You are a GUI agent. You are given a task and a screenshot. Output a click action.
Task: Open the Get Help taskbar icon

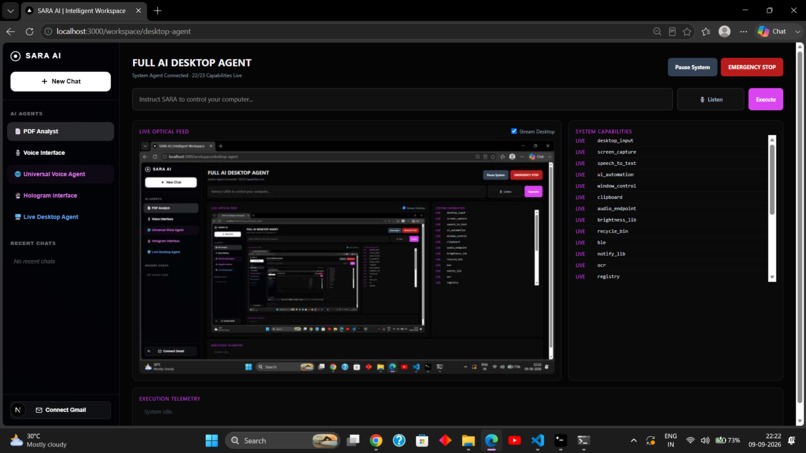[x=399, y=441]
